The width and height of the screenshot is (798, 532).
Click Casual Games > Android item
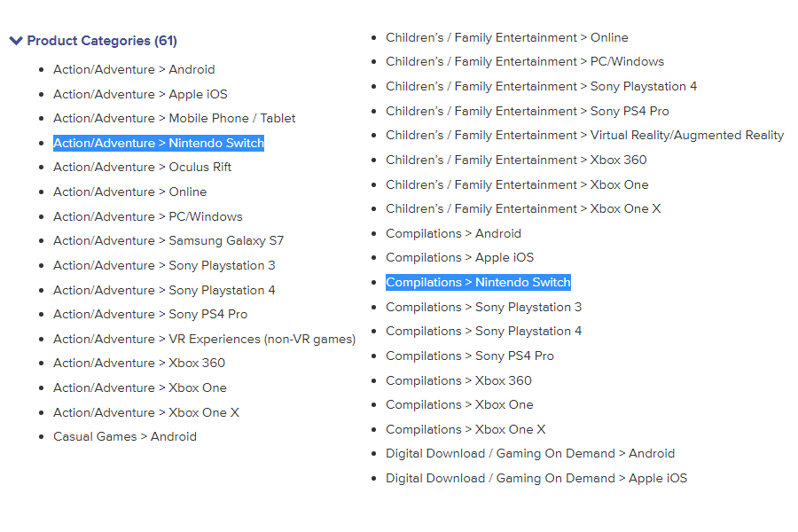point(125,436)
